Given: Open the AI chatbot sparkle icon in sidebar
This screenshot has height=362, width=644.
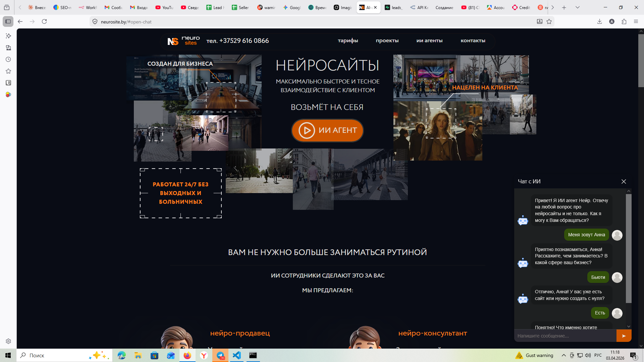Looking at the screenshot, I should click(8, 36).
